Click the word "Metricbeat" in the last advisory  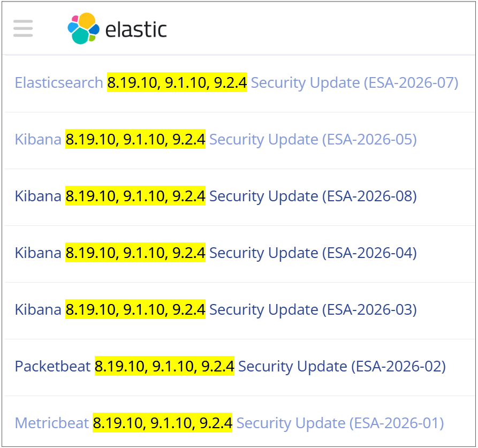(x=51, y=423)
